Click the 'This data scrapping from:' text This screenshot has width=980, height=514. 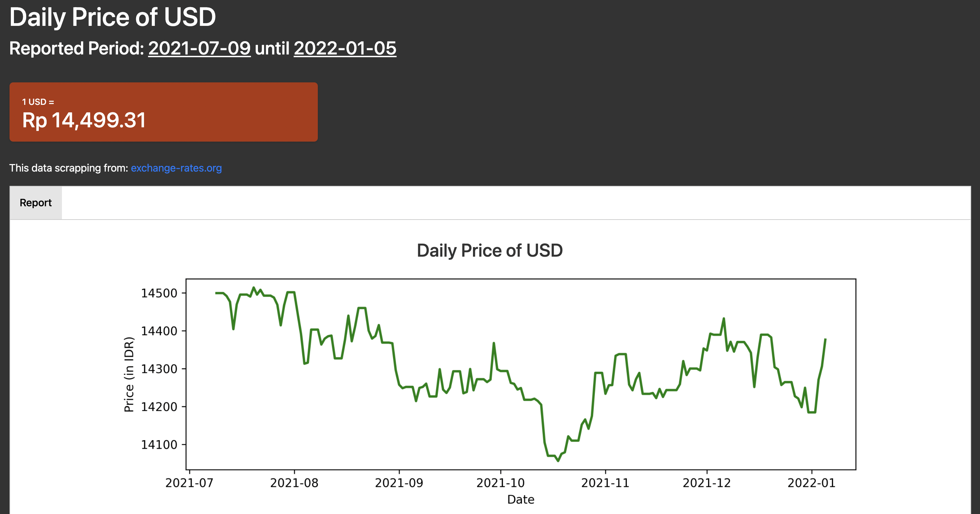[x=68, y=168]
